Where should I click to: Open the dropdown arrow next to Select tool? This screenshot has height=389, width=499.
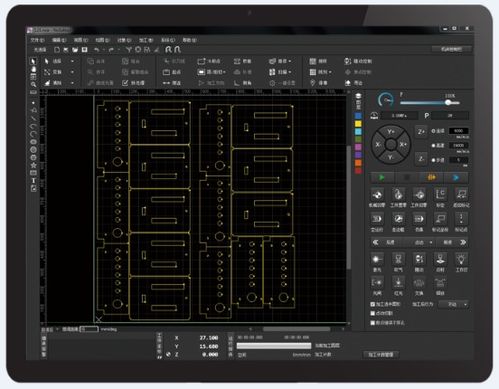[72, 61]
